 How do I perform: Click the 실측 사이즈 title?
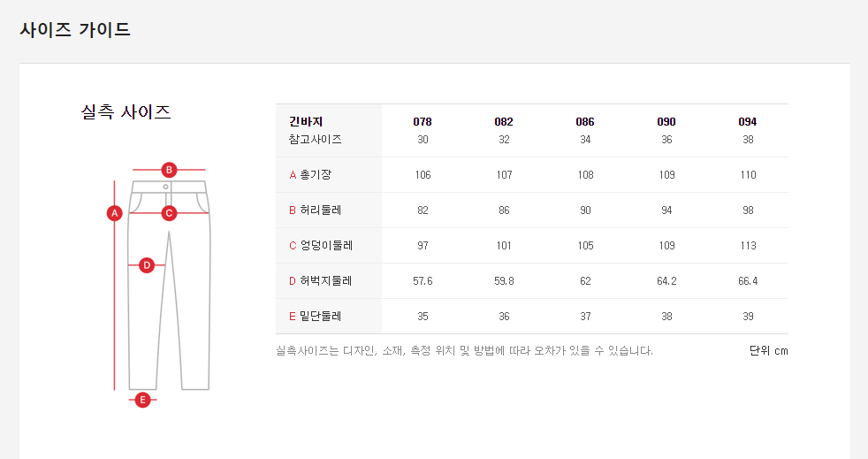click(x=126, y=112)
